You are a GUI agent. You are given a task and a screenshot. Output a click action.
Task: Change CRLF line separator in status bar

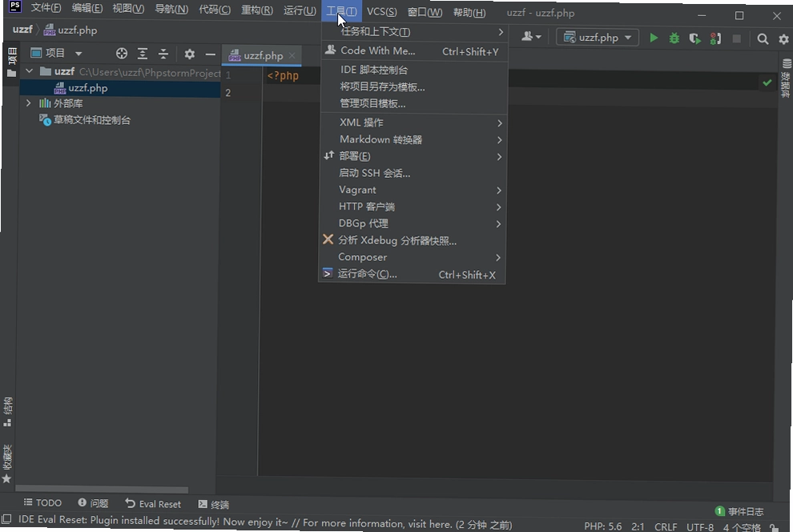666,527
